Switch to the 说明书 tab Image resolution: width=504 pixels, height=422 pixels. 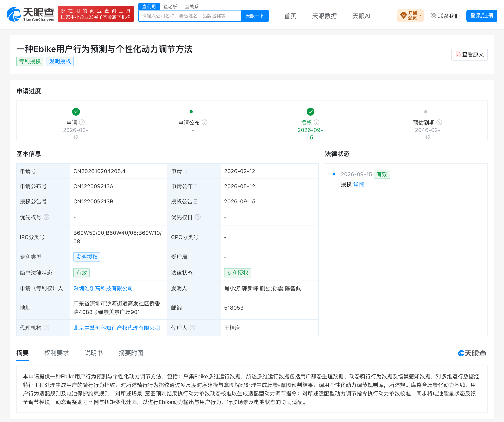pos(94,353)
